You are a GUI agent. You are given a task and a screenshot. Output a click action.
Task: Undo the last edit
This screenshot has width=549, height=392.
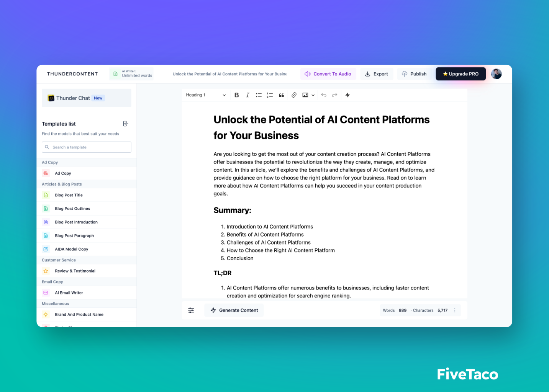324,95
